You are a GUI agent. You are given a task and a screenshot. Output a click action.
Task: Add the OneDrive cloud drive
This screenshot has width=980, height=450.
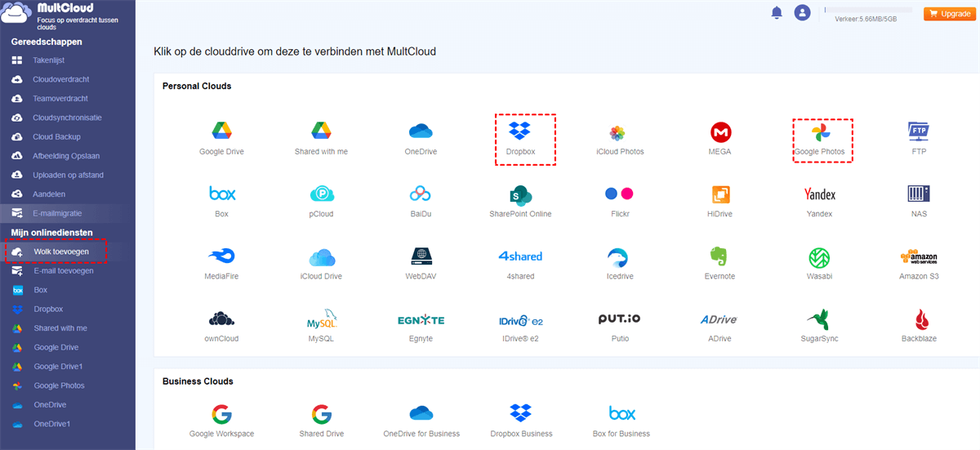pos(421,131)
